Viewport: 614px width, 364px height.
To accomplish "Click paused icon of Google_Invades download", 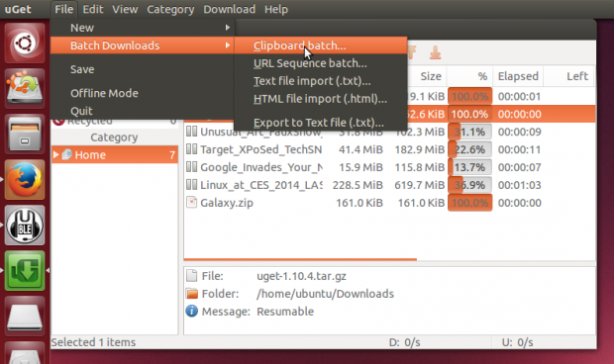I will (x=191, y=167).
